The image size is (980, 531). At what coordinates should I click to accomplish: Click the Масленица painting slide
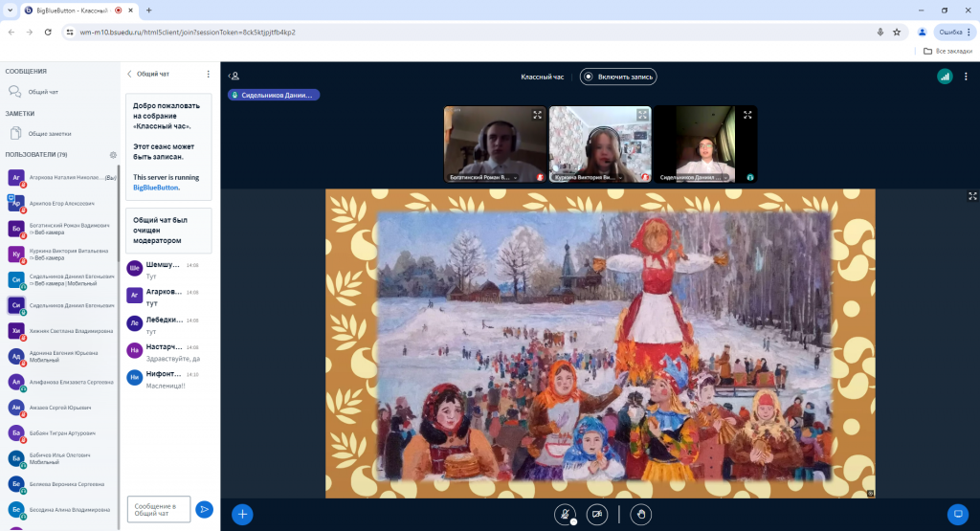click(x=600, y=343)
